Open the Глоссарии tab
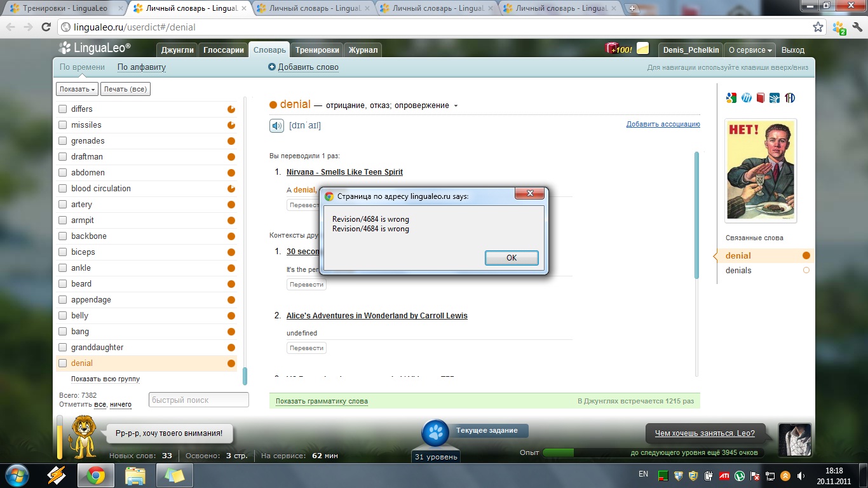This screenshot has height=488, width=868. coord(224,50)
